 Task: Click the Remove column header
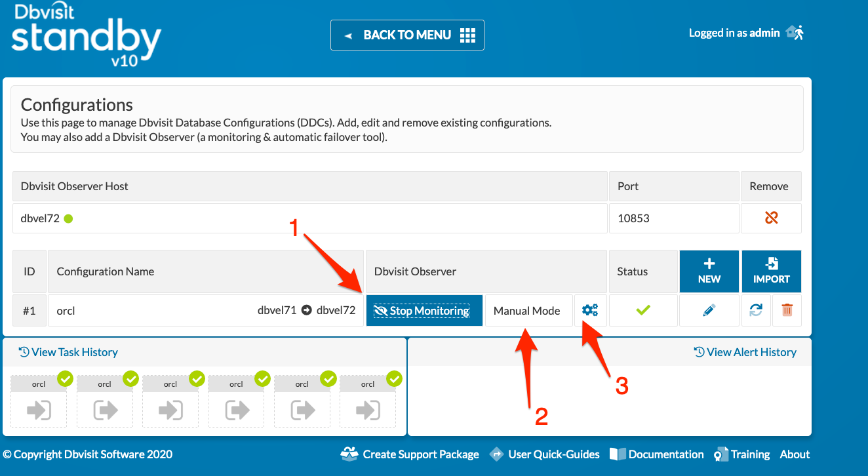tap(771, 186)
